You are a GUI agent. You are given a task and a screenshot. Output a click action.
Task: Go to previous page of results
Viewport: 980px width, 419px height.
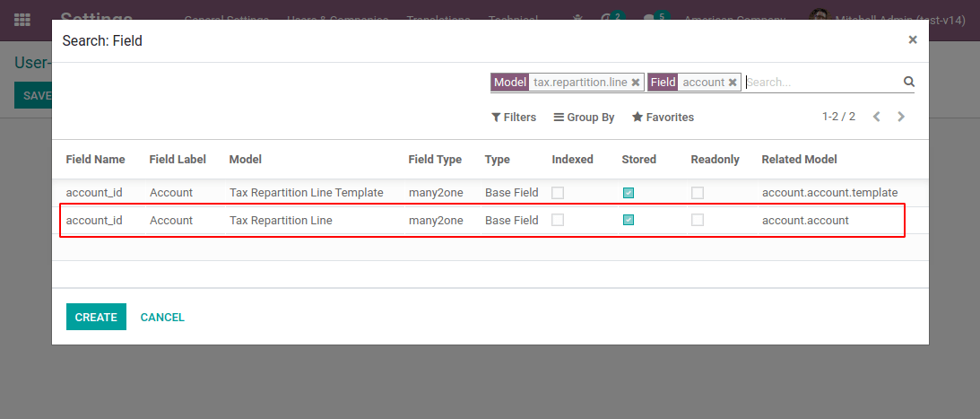pyautogui.click(x=877, y=117)
